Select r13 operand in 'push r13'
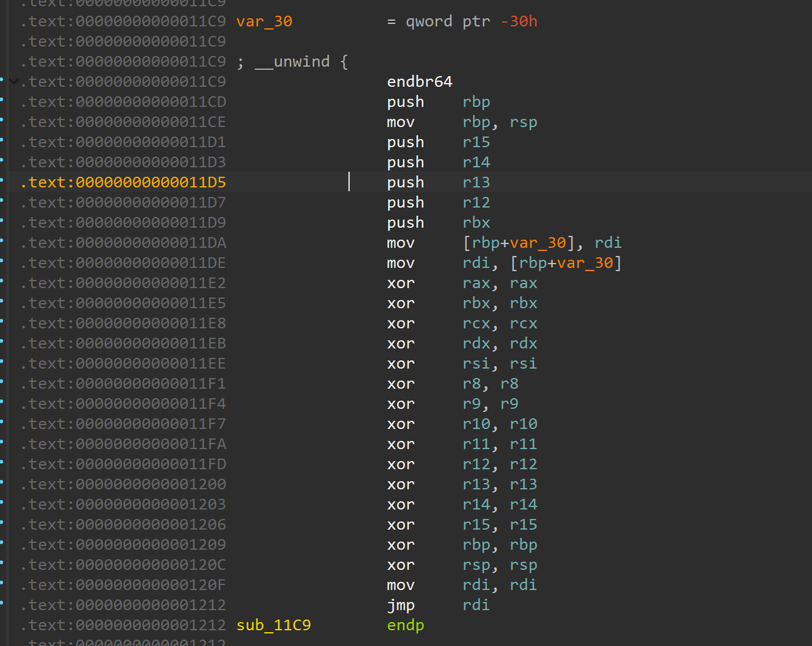Image resolution: width=812 pixels, height=646 pixels. pyautogui.click(x=476, y=183)
